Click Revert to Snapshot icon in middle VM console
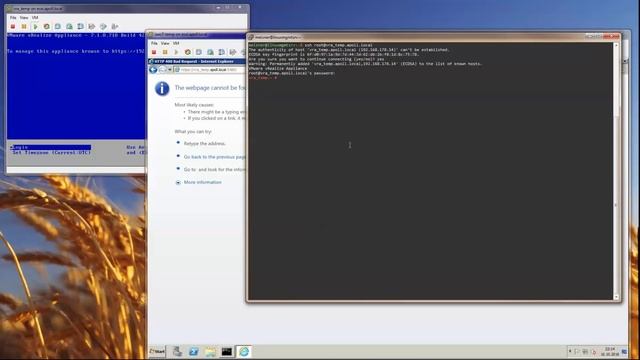This screenshot has height=360, width=640. click(210, 52)
